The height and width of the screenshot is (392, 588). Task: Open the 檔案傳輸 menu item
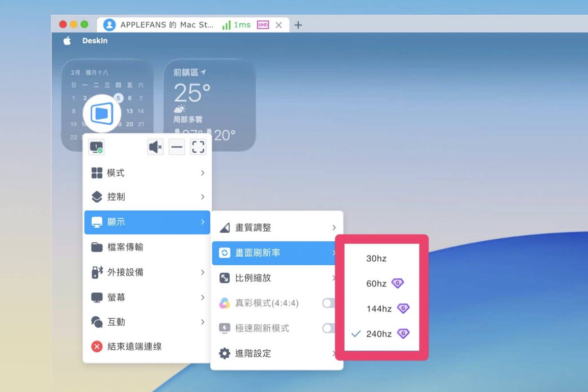(147, 247)
